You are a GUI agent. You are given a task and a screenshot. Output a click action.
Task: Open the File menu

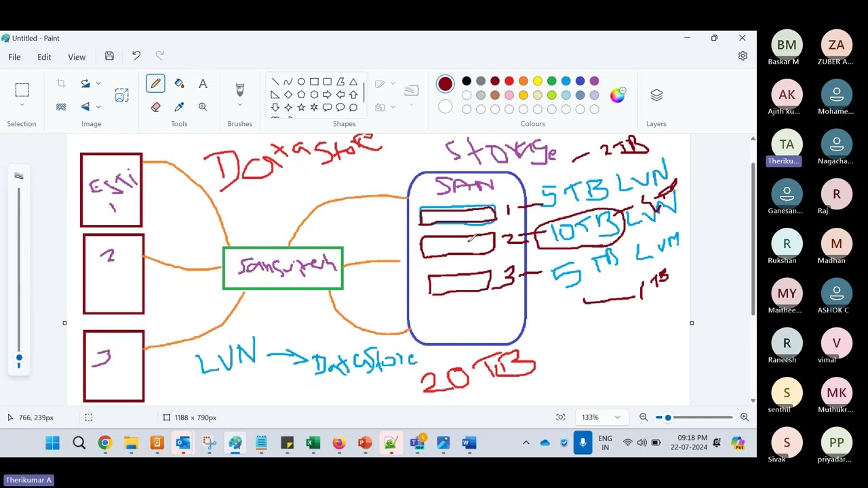14,57
